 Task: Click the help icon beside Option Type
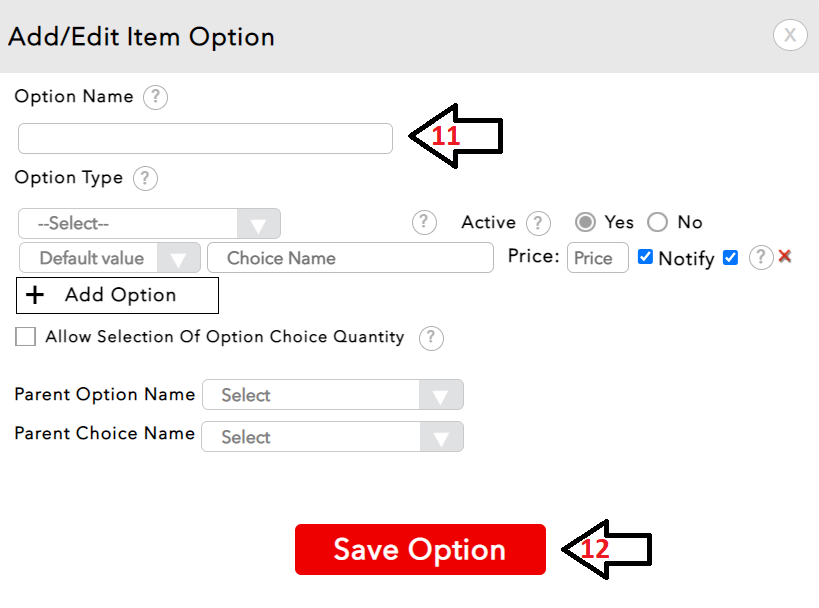[x=145, y=178]
